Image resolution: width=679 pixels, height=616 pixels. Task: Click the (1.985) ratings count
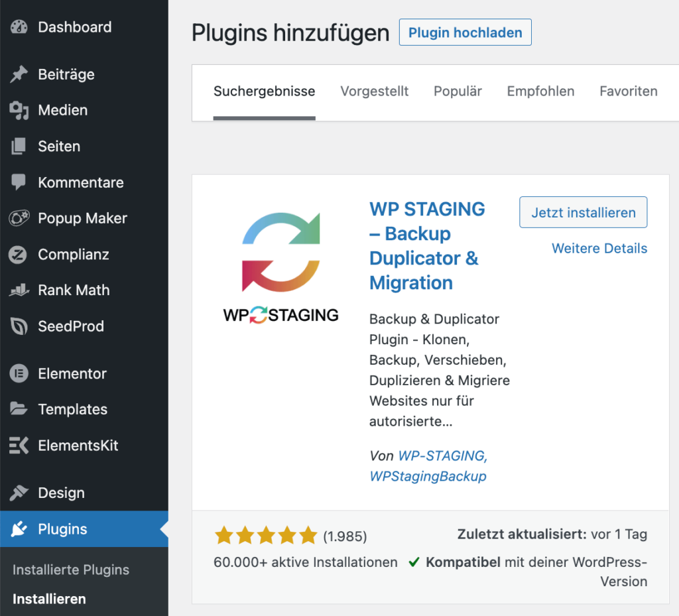(345, 536)
